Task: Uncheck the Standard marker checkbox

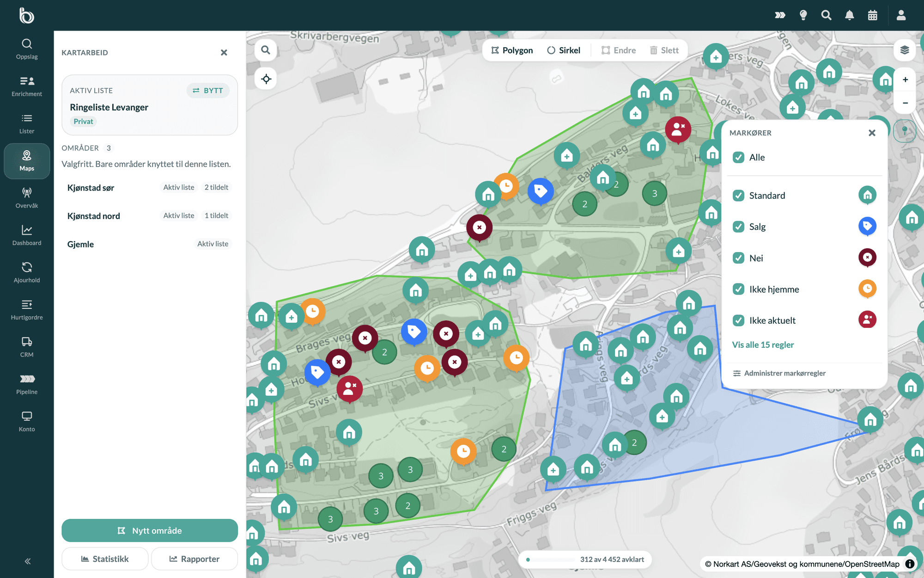Action: [738, 196]
